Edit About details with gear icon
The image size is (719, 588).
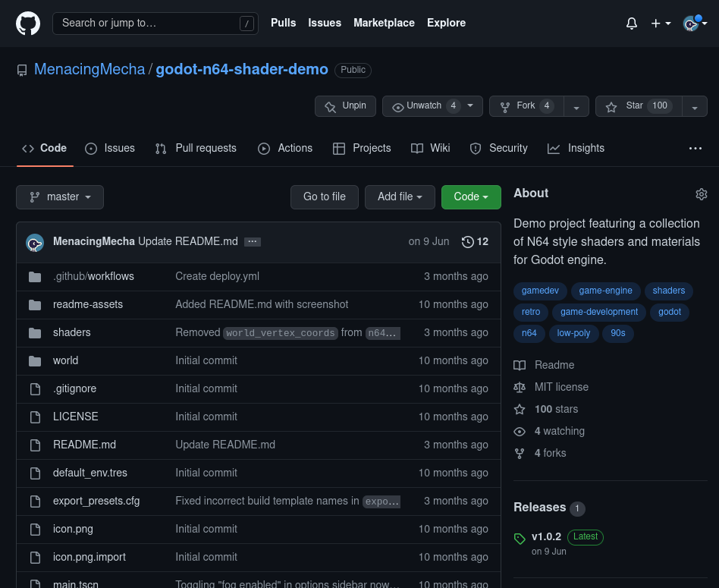pyautogui.click(x=701, y=194)
